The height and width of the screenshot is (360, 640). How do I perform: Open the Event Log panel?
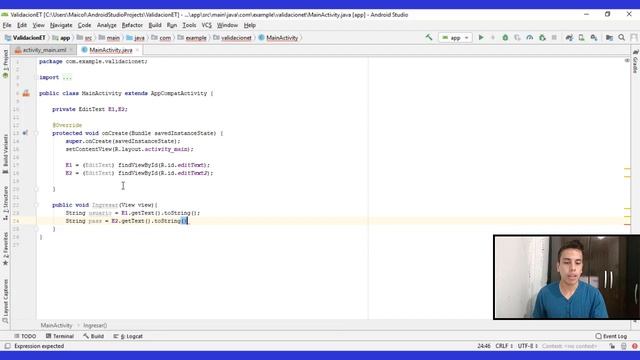pyautogui.click(x=611, y=336)
